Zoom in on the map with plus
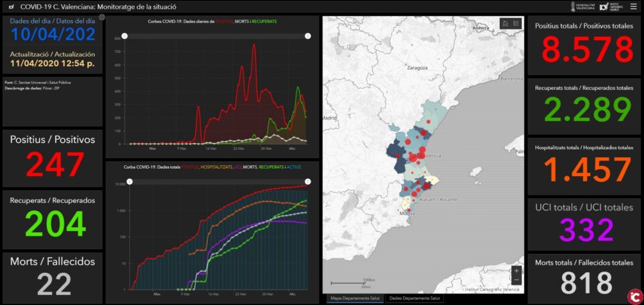644x305 pixels. [x=517, y=271]
